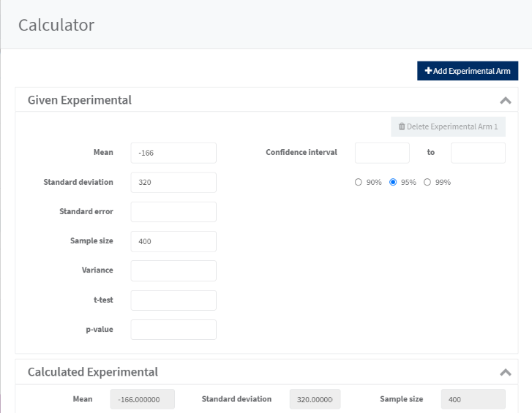The height and width of the screenshot is (413, 532).
Task: Click the t-test input field
Action: (173, 300)
